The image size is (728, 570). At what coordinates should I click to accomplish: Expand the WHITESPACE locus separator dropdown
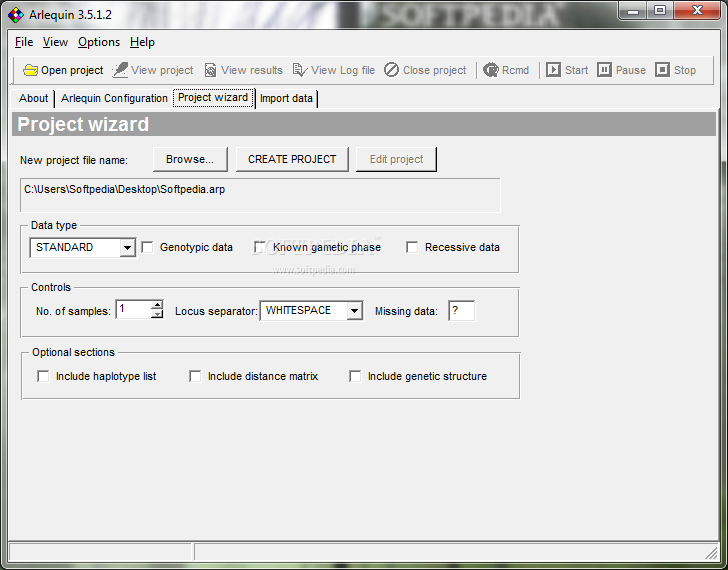click(x=354, y=311)
